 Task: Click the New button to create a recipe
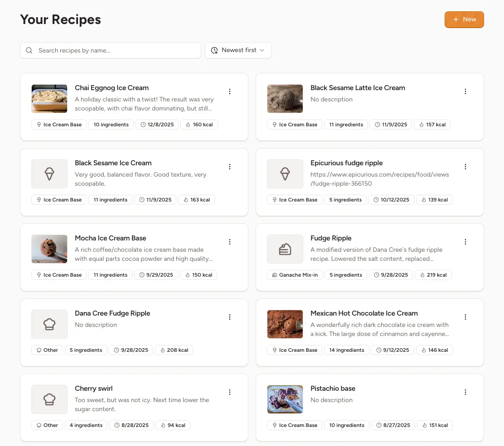point(464,19)
